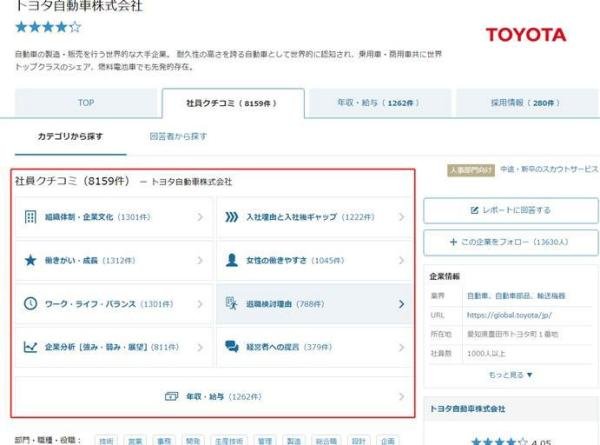Image resolution: width=600 pixels, height=445 pixels.
Task: Click the wallet icon beside 年収・給与 (1262件)
Action: 171,396
